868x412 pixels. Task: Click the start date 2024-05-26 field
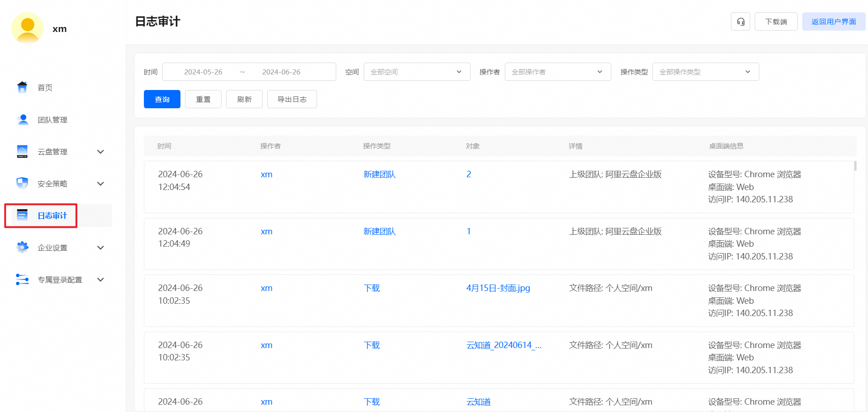tap(203, 72)
